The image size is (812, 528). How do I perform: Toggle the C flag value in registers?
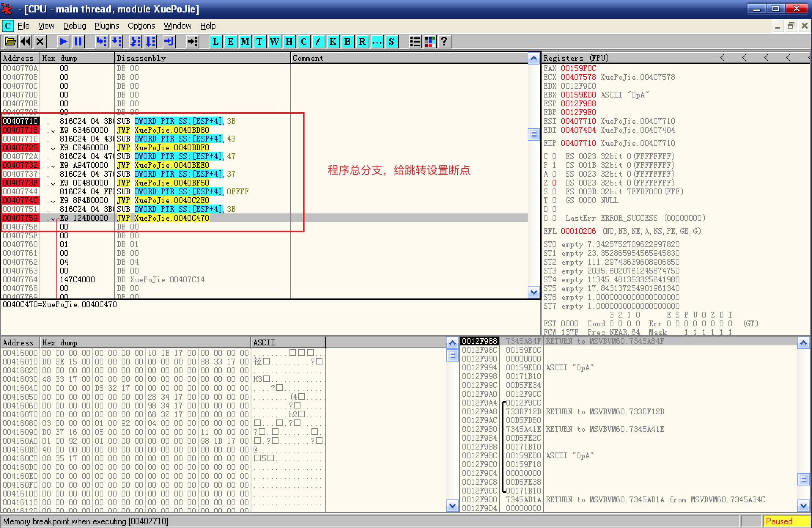click(554, 156)
